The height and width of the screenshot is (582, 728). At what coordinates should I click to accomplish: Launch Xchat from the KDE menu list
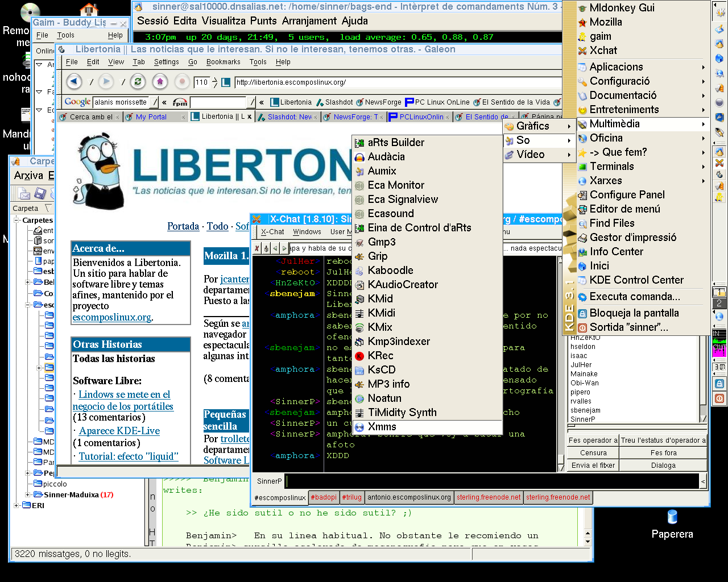pyautogui.click(x=643, y=51)
